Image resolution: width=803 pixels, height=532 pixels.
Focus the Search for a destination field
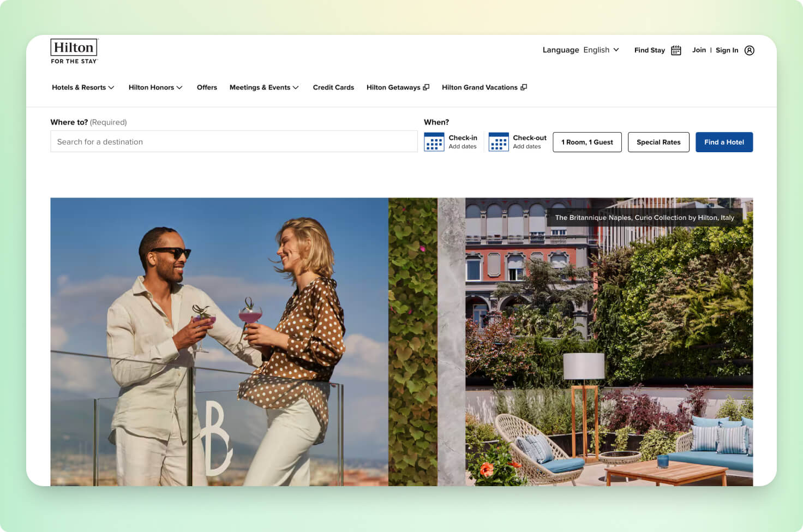pyautogui.click(x=233, y=142)
